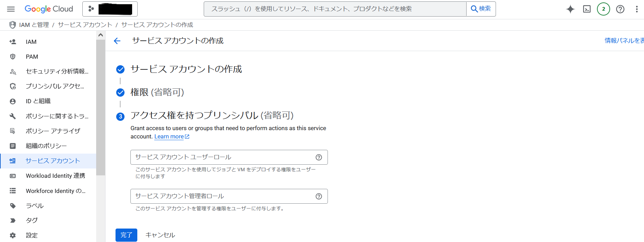Expand the 権限 (省略可) step

(157, 93)
